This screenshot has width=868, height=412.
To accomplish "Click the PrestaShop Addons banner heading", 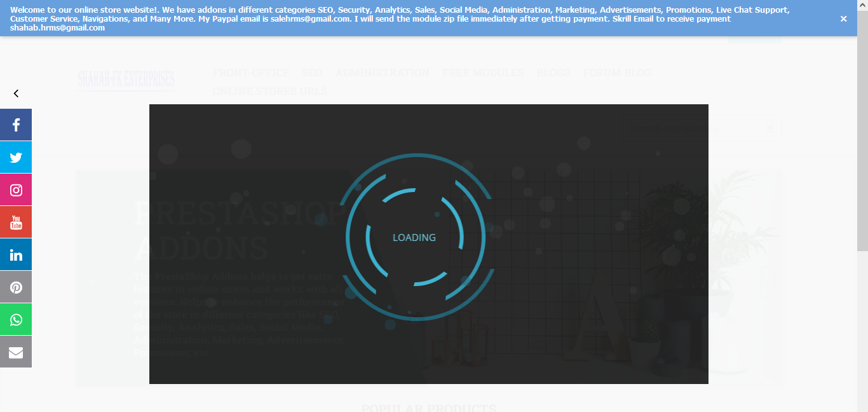I will point(240,231).
